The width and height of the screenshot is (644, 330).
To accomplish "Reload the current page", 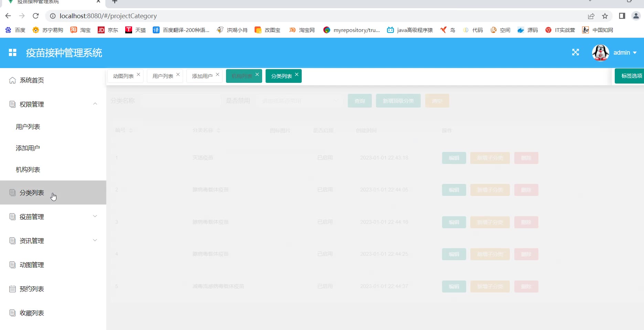I will click(35, 16).
